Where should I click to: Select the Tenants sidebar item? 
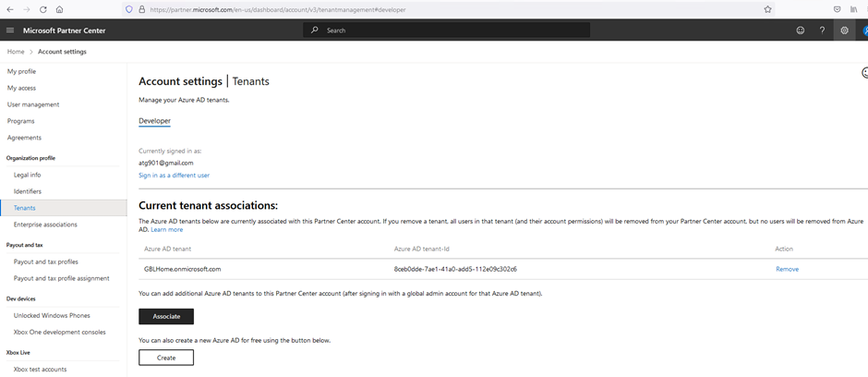(x=63, y=208)
